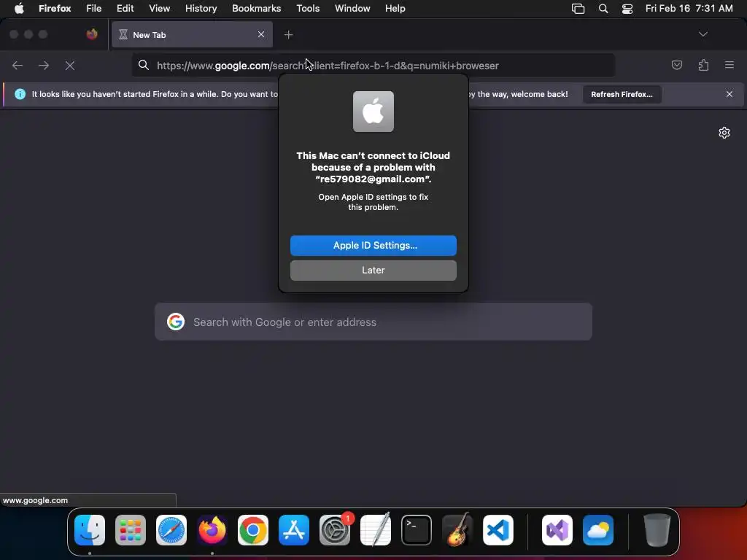Viewport: 747px width, 560px height.
Task: Save page to Pocket
Action: click(x=676, y=65)
